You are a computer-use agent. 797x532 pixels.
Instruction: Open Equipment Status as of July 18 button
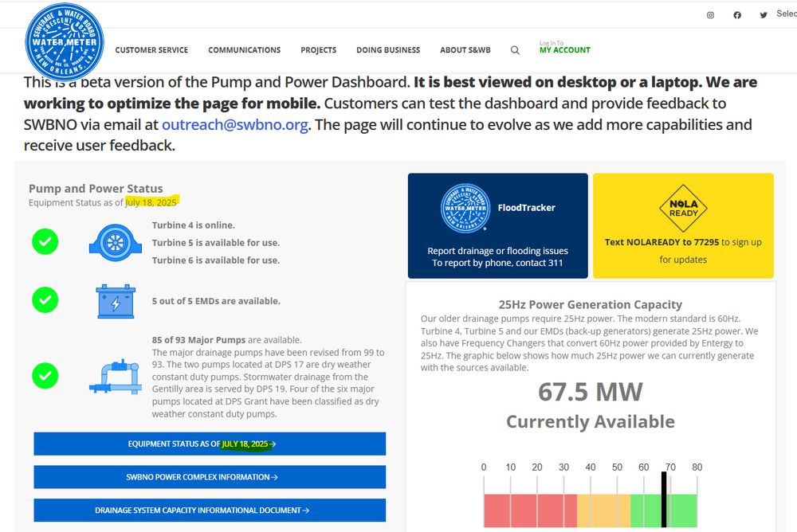point(210,444)
